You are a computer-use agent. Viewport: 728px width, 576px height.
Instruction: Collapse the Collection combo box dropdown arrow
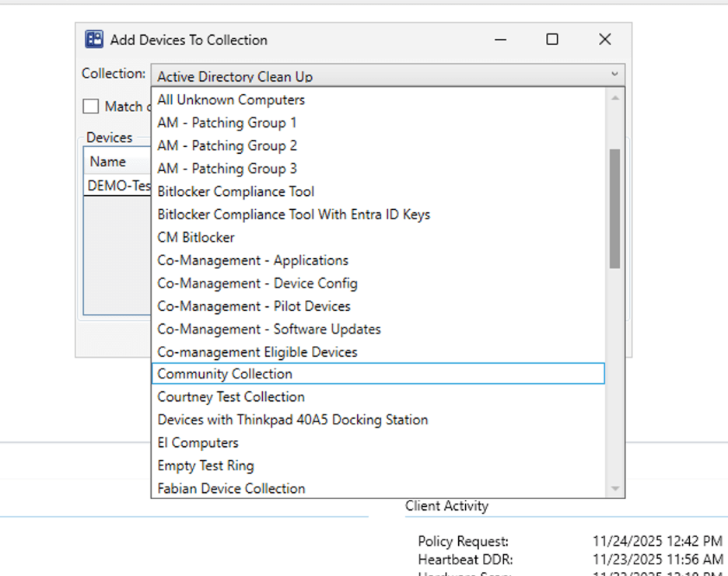(614, 75)
